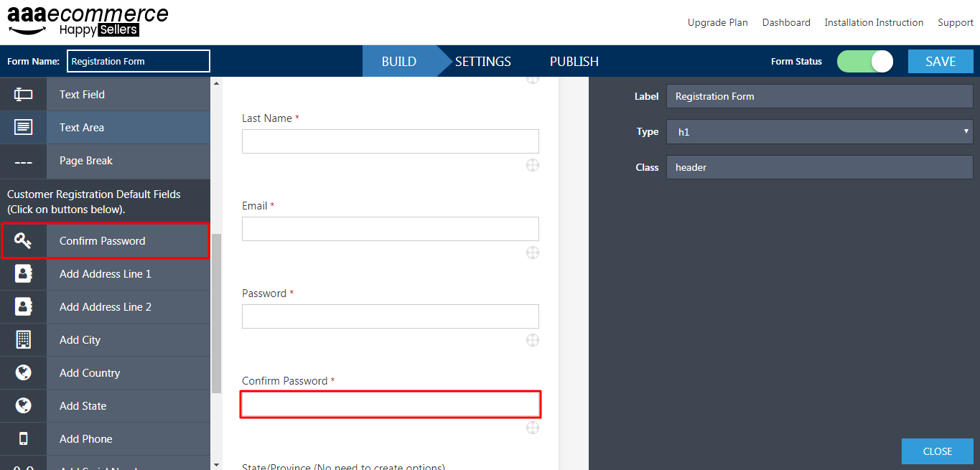Viewport: 980px width, 470px height.
Task: Open Installation Instruction link
Action: pos(874,22)
